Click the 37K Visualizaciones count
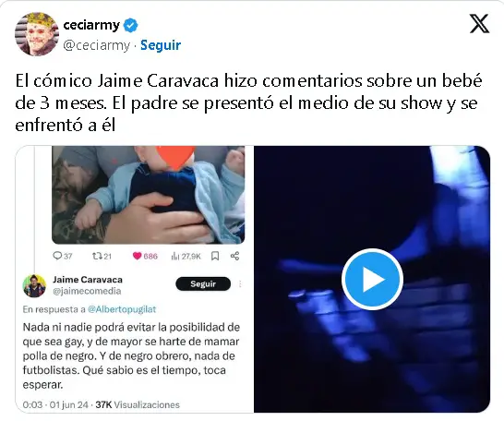504x421 pixels. pyautogui.click(x=138, y=404)
